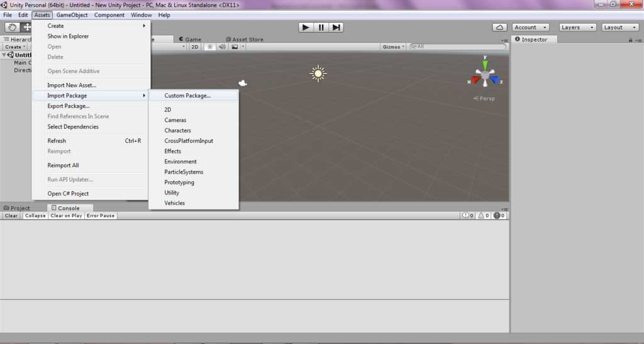Image resolution: width=644 pixels, height=344 pixels.
Task: Show warning messages count in Console
Action: pos(484,216)
